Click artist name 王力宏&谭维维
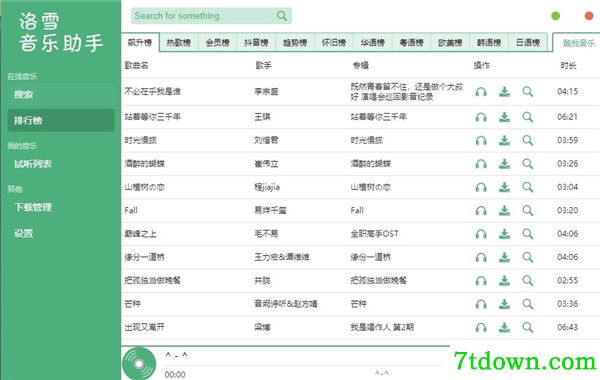Screen dimensions: 600x380 [282, 257]
